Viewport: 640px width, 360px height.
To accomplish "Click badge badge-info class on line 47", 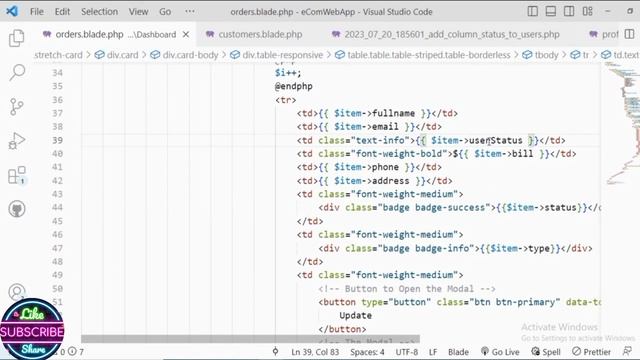I will [x=426, y=248].
